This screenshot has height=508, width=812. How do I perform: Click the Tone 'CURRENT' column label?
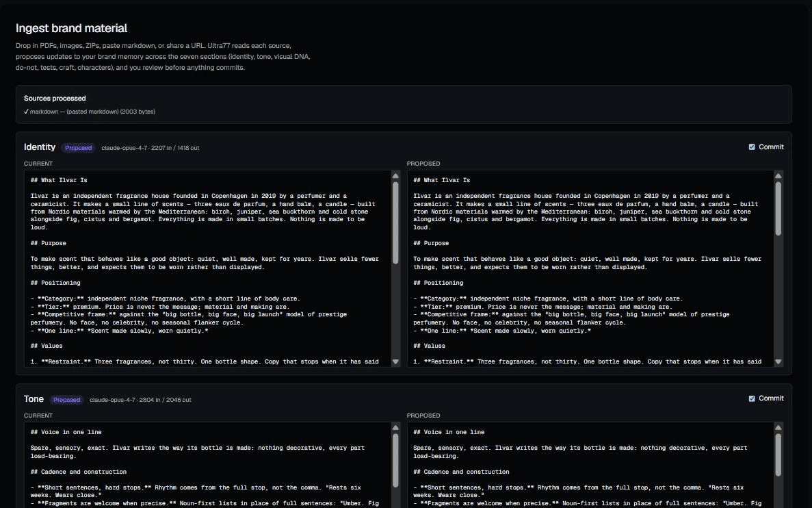(38, 415)
